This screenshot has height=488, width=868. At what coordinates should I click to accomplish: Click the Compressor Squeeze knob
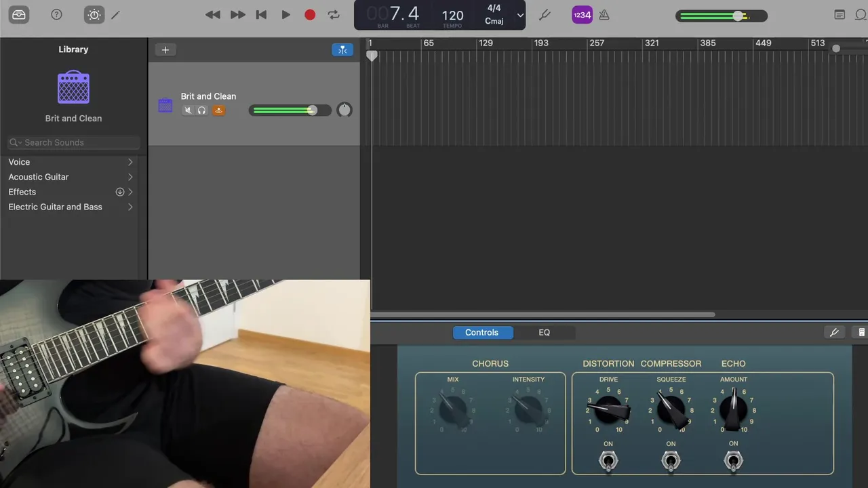click(671, 410)
